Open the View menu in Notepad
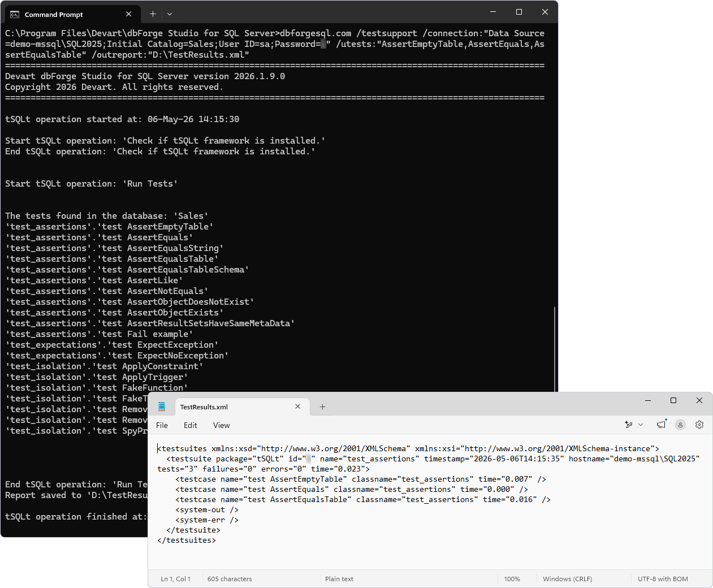This screenshot has height=588, width=713. tap(222, 425)
